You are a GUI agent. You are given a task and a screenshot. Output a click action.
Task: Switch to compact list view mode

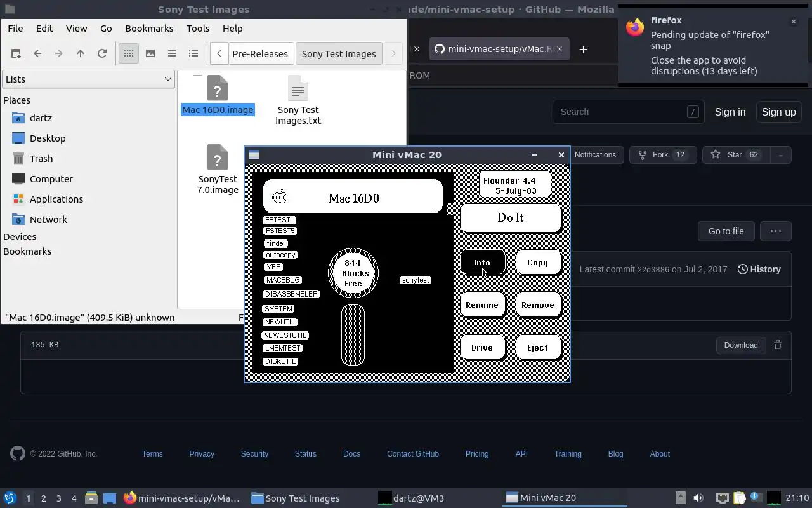tap(172, 54)
